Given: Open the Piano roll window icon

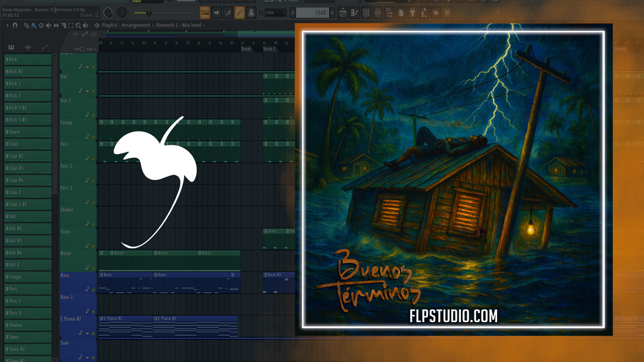Looking at the screenshot, I should pos(355,13).
